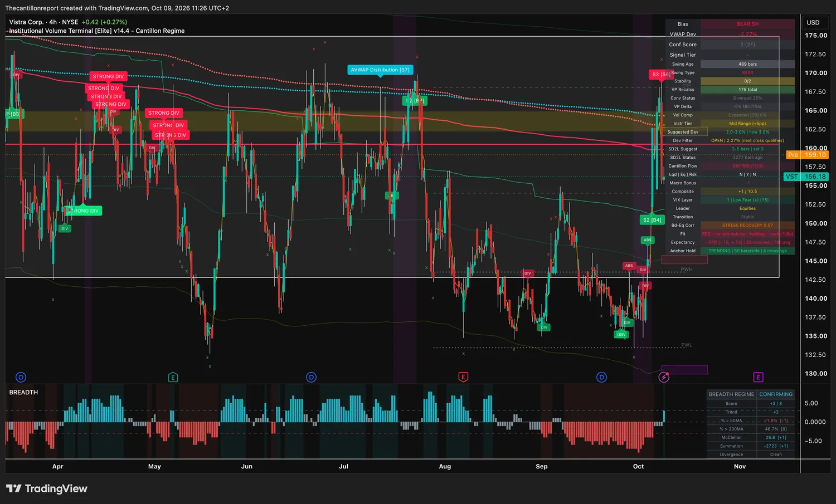Image resolution: width=836 pixels, height=504 pixels.
Task: Click the Anchor Hold TRENDING value
Action: click(747, 251)
